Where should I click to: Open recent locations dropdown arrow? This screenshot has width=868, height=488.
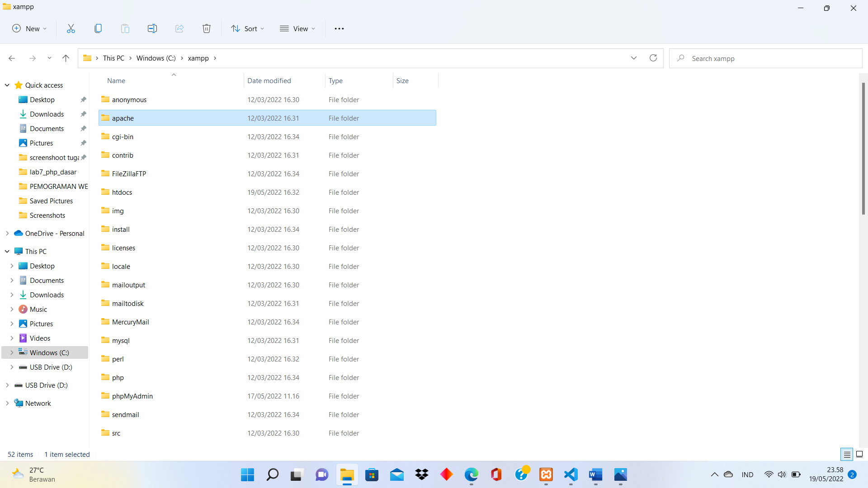click(49, 58)
